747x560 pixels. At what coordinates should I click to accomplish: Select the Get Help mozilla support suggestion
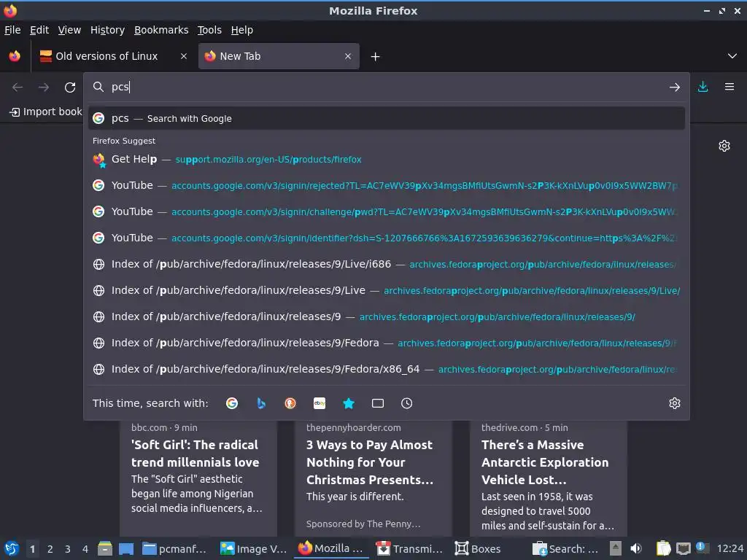pos(387,160)
